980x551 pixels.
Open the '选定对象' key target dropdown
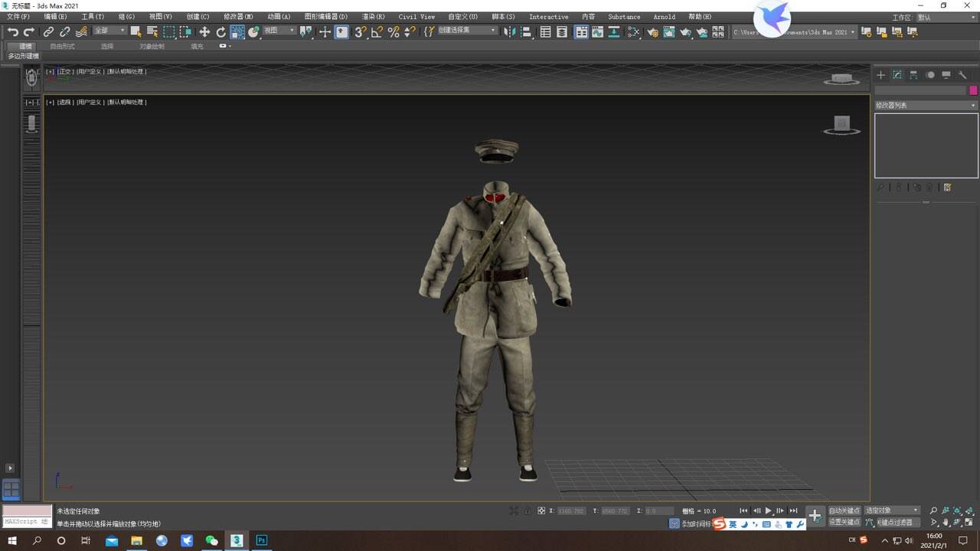[892, 510]
